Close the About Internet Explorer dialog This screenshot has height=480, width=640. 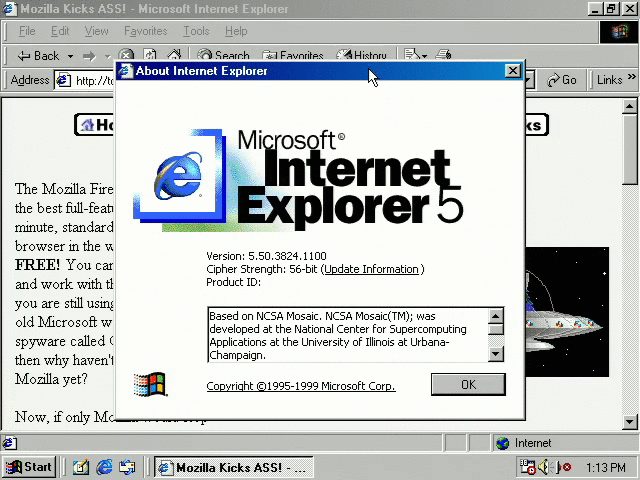click(513, 71)
